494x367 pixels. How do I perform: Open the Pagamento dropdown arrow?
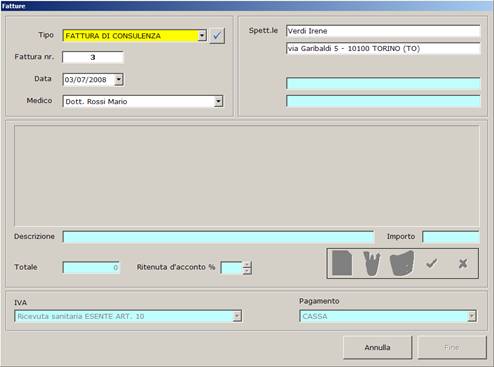[x=472, y=316]
